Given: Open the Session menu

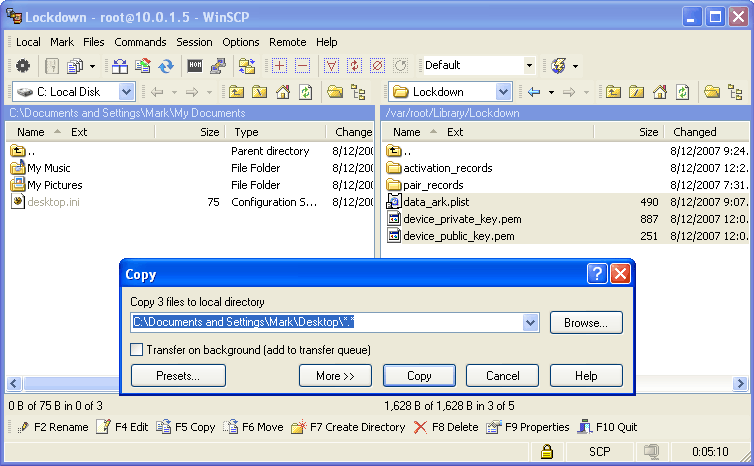Looking at the screenshot, I should pos(194,42).
